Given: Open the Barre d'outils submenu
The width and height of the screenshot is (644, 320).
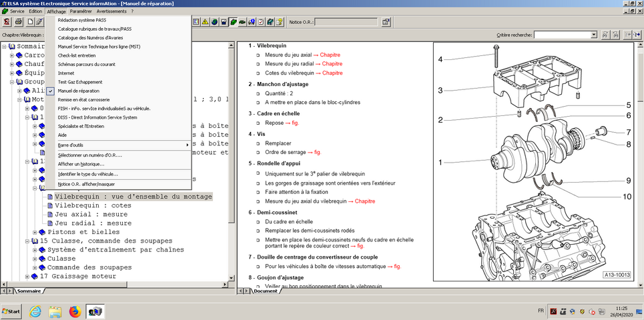Looking at the screenshot, I should 118,145.
